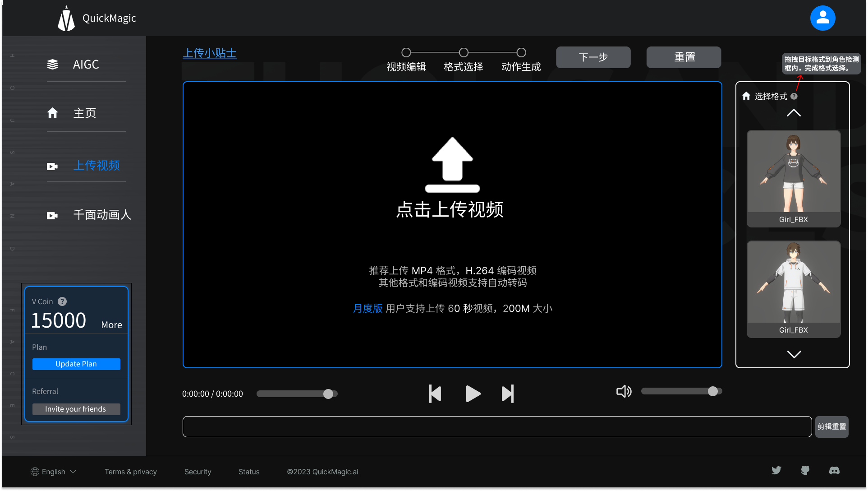Select the 格式选择 step circle
This screenshot has height=491, width=868.
[464, 52]
